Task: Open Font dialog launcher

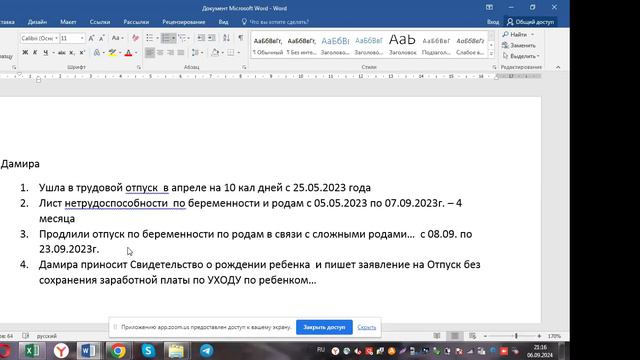Action: [x=139, y=67]
